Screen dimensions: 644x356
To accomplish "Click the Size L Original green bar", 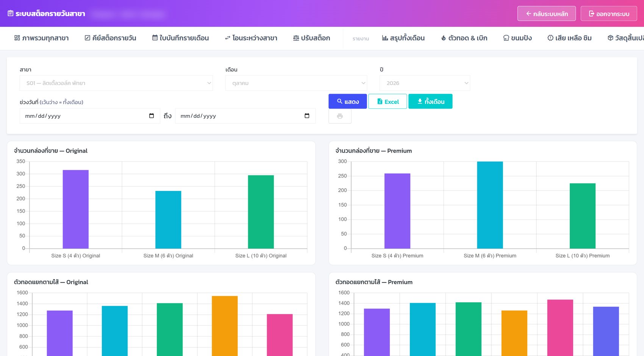I will 261,212.
